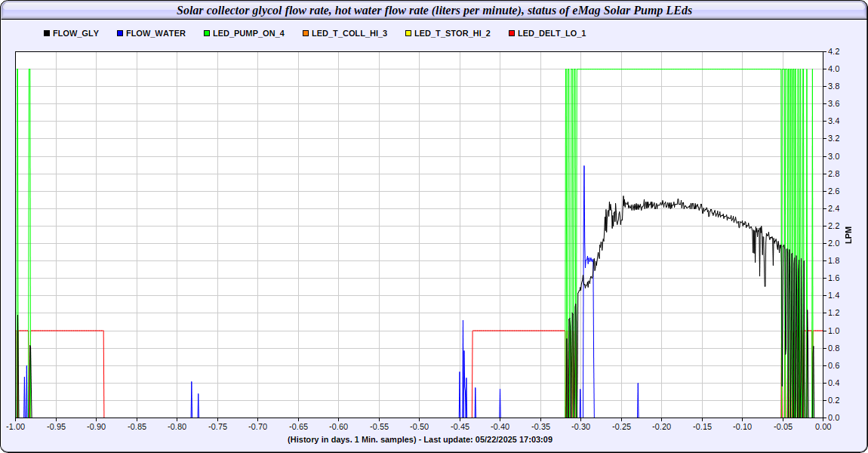
Task: Select the LED_DELT_LO_1 legend label
Action: point(551,34)
